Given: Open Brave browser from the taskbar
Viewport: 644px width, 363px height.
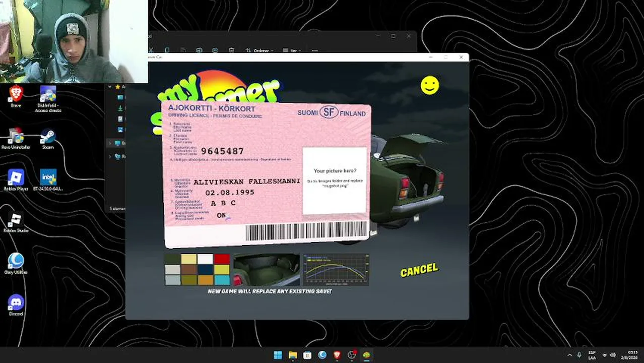Looking at the screenshot, I should tap(337, 355).
